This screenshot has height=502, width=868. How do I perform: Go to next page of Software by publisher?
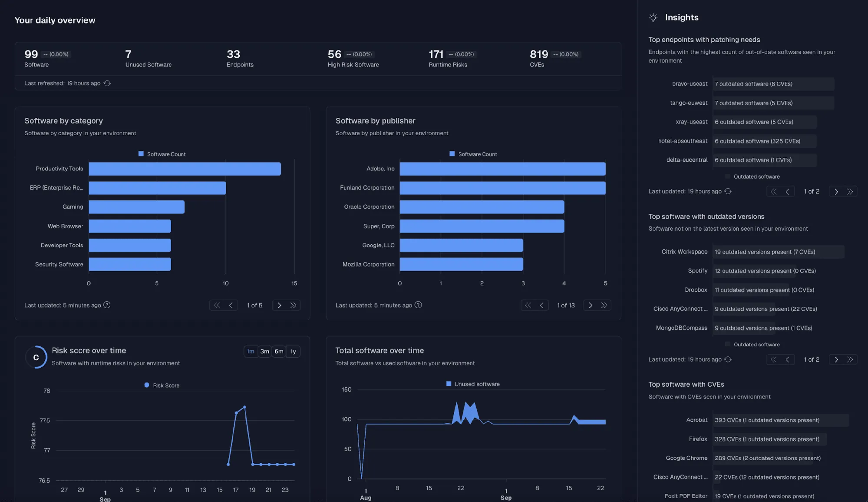click(591, 305)
